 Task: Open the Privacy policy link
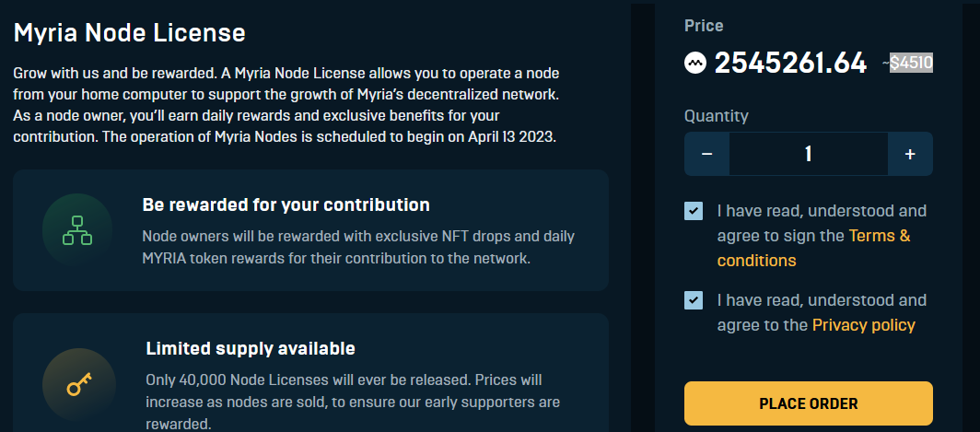click(864, 325)
